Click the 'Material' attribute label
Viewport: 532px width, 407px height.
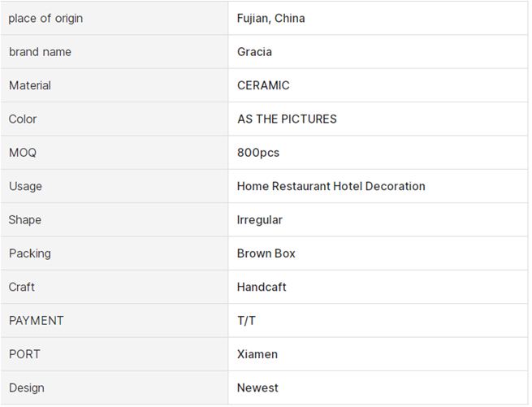click(x=30, y=85)
